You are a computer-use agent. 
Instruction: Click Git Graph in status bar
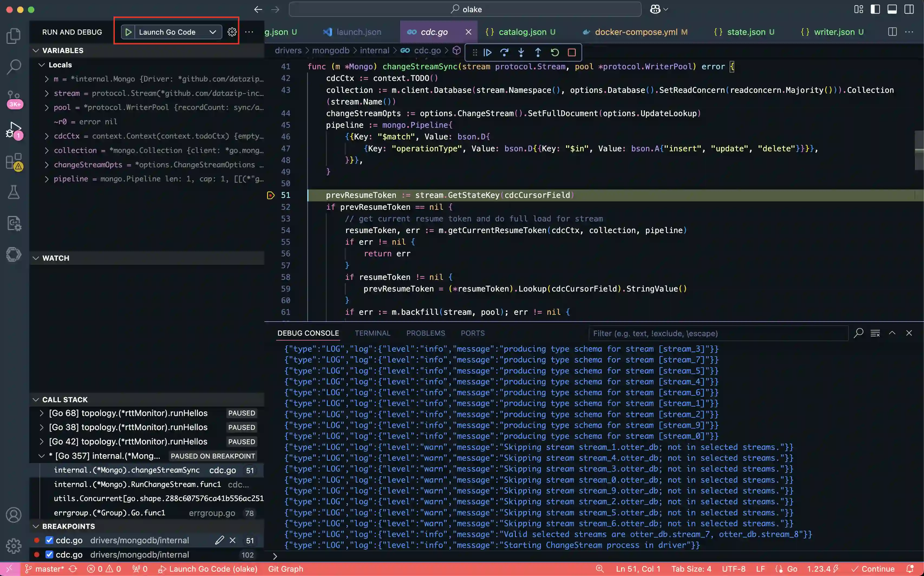click(x=285, y=569)
